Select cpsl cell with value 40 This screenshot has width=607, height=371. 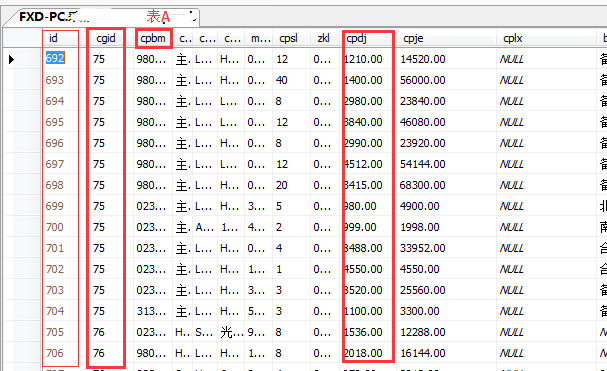(x=281, y=80)
